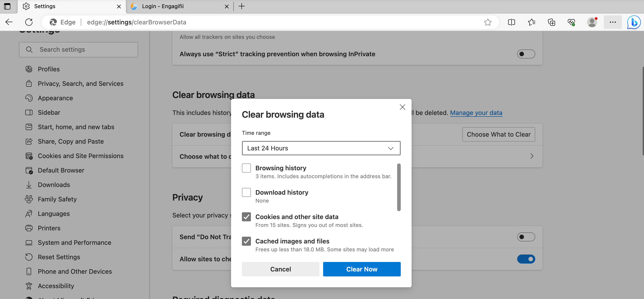Viewport: 644px width, 299px height.
Task: Click the Clear Now button
Action: 361,269
